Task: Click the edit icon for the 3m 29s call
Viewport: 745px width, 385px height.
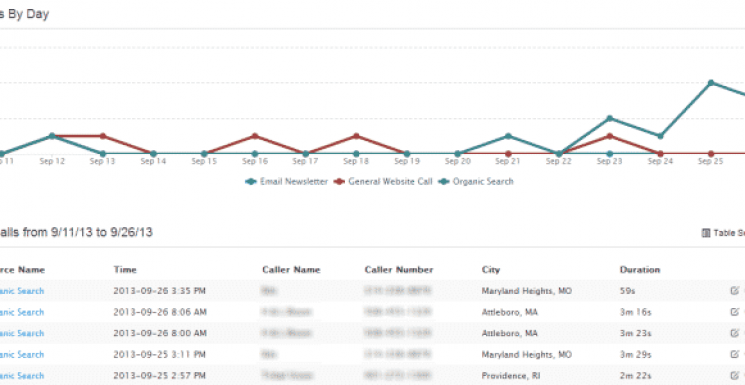Action: pyautogui.click(x=735, y=354)
